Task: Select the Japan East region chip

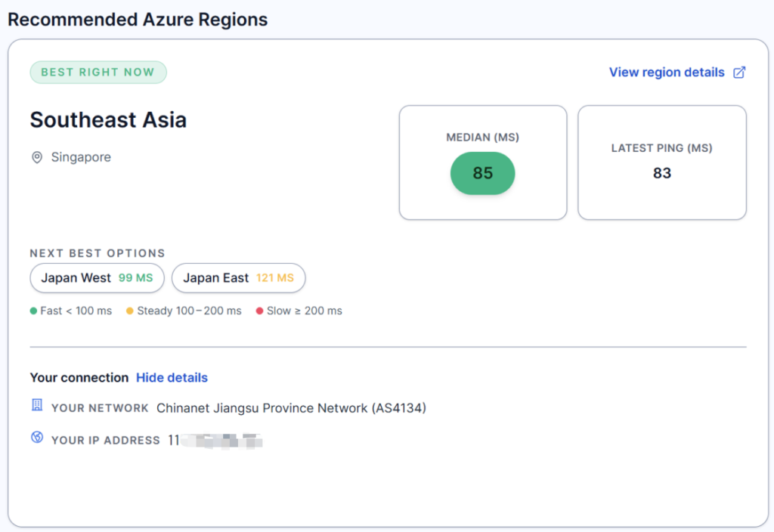Action: pyautogui.click(x=238, y=278)
